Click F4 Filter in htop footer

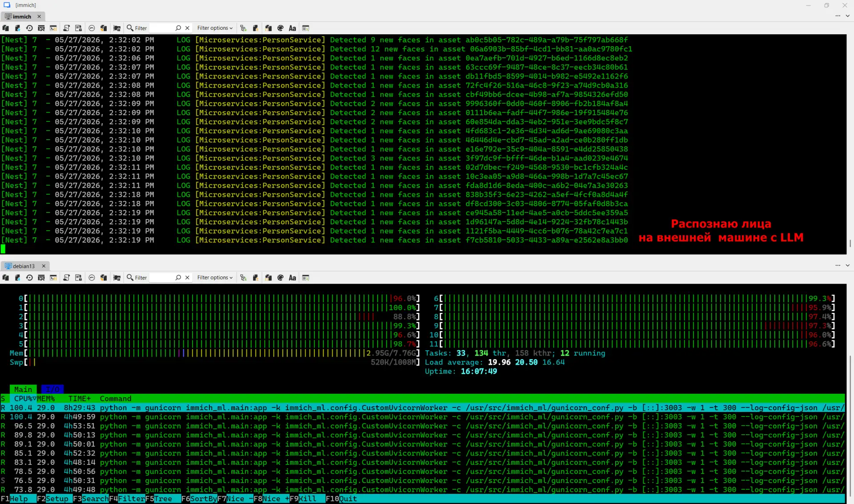pyautogui.click(x=127, y=499)
